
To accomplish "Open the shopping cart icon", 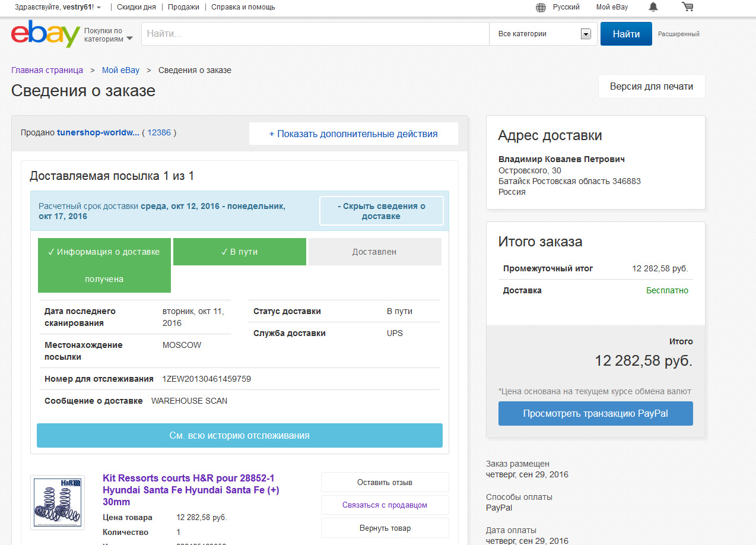I will (x=688, y=7).
